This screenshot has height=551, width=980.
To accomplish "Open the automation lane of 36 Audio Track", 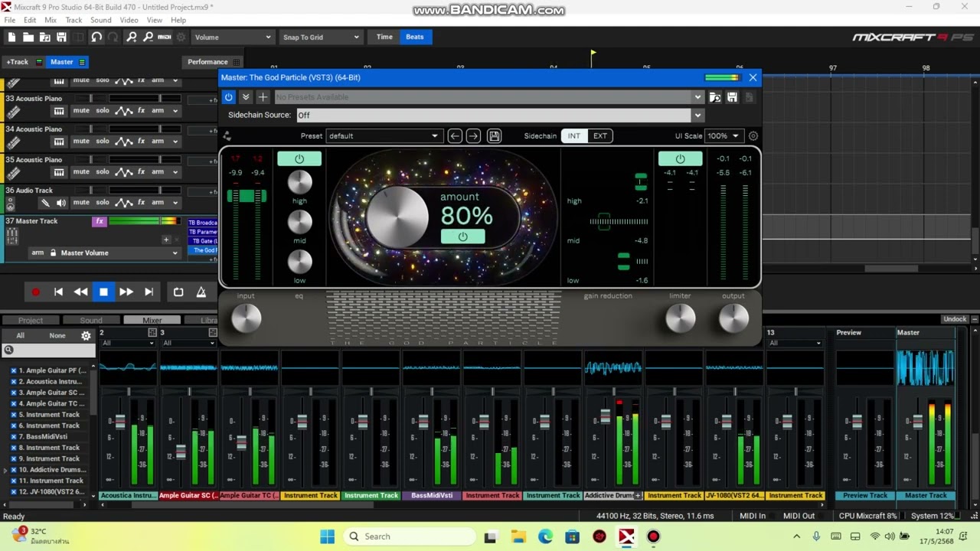I will point(124,202).
